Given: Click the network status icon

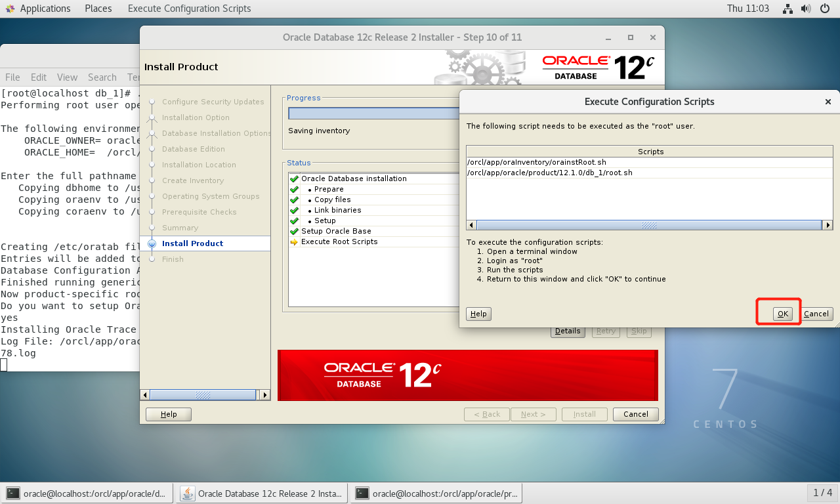Looking at the screenshot, I should pyautogui.click(x=788, y=9).
